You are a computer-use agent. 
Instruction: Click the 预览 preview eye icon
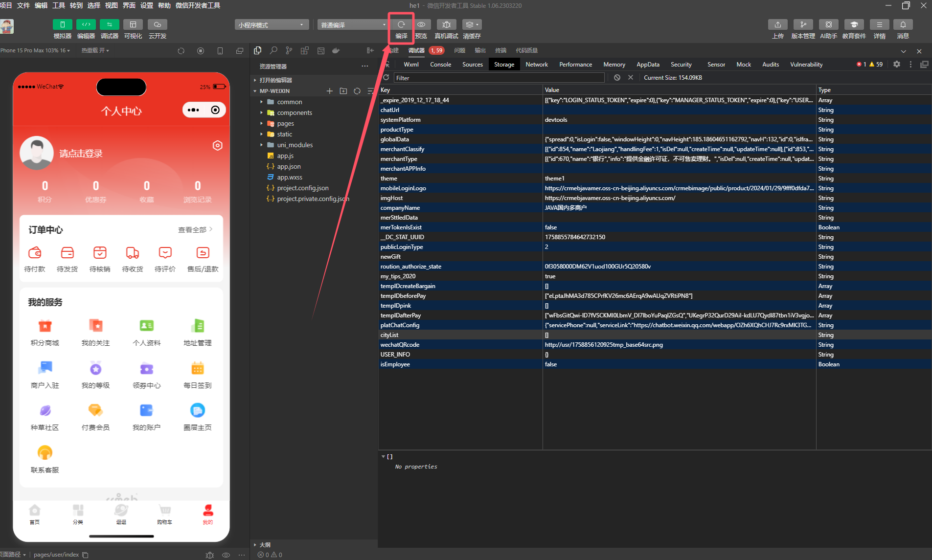point(421,24)
